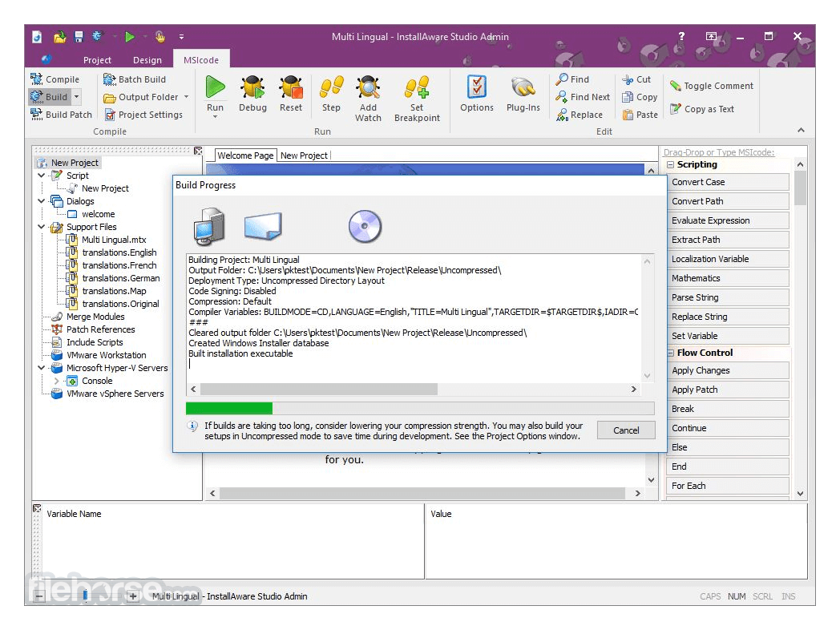Cancel the build in progress
840x630 pixels.
pos(626,430)
